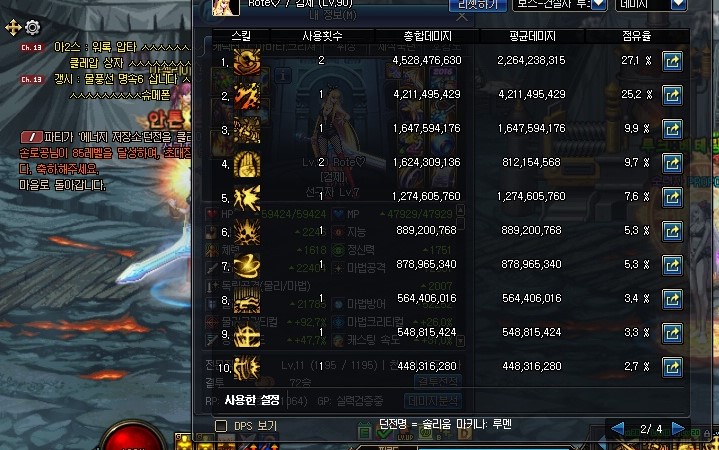Viewport: 719px width, 450px height.
Task: Enable the DPS 보기 checkbox
Action: 221,426
